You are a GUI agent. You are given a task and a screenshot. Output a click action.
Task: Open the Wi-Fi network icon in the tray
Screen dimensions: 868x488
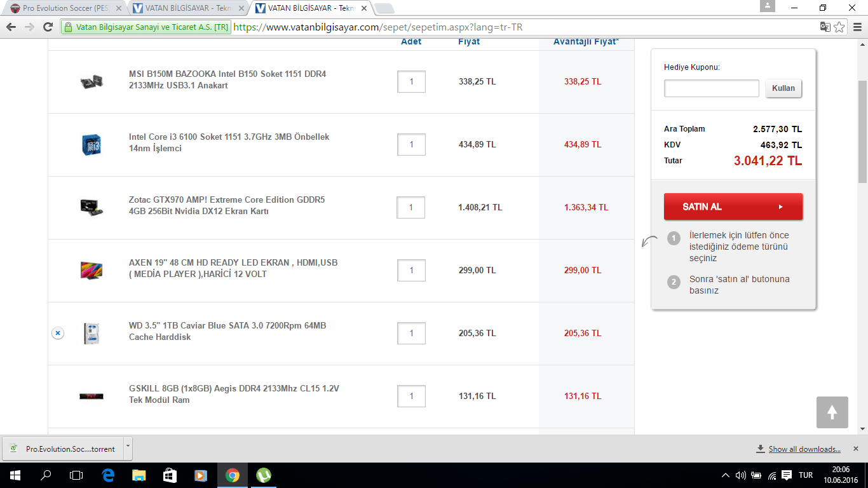772,475
